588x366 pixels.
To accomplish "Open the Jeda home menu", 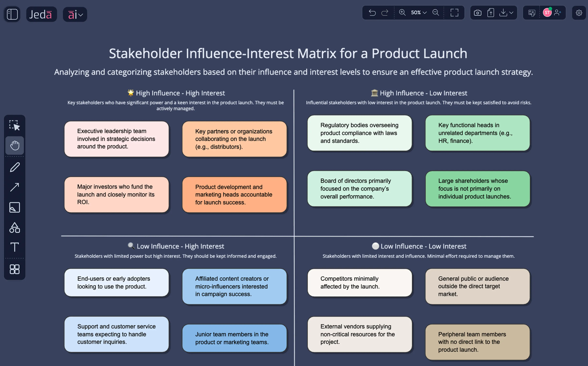I will pyautogui.click(x=41, y=14).
